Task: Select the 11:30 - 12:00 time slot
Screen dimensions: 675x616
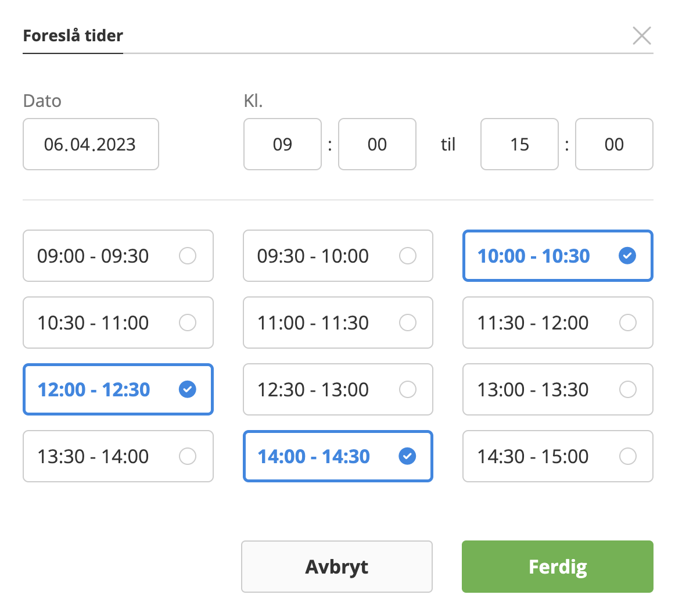Action: coord(558,323)
